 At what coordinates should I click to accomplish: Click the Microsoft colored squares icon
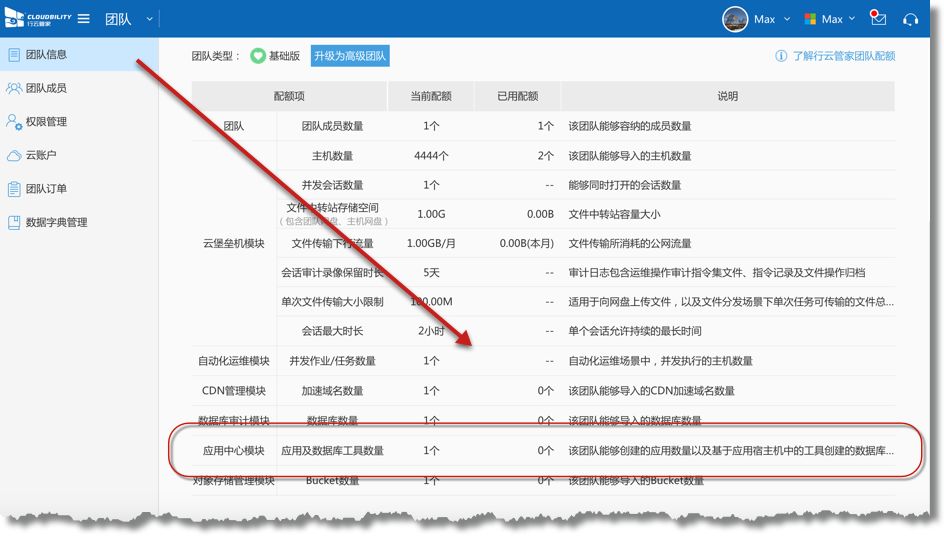[810, 19]
